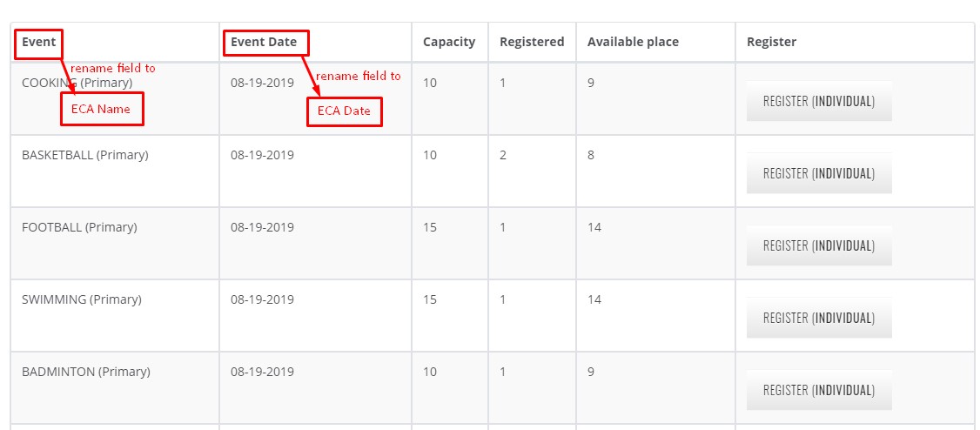Image resolution: width=980 pixels, height=430 pixels.
Task: Register individual for FOOTBALL (Primary)
Action: pos(818,245)
